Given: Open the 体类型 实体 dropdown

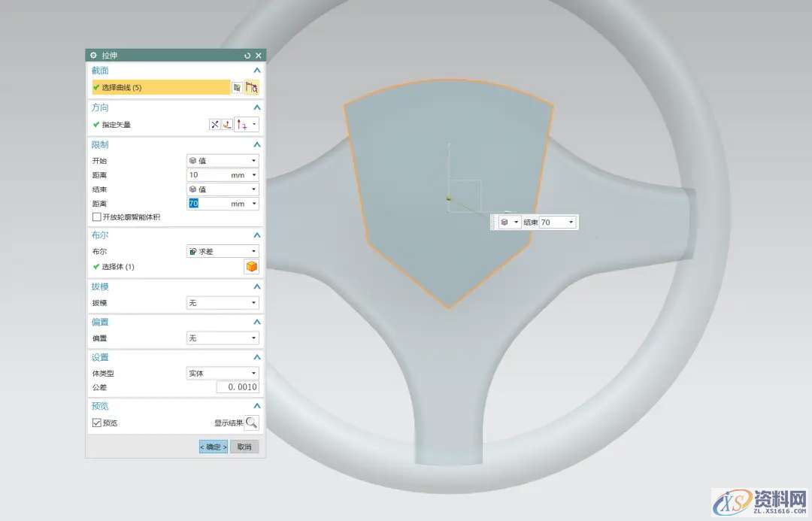Looking at the screenshot, I should point(223,373).
